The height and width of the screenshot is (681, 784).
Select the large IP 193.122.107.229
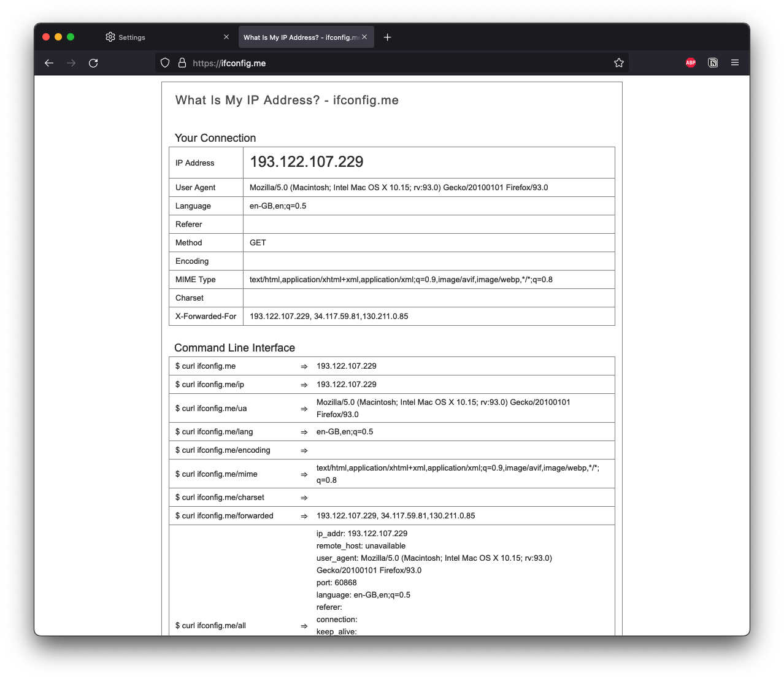(307, 162)
